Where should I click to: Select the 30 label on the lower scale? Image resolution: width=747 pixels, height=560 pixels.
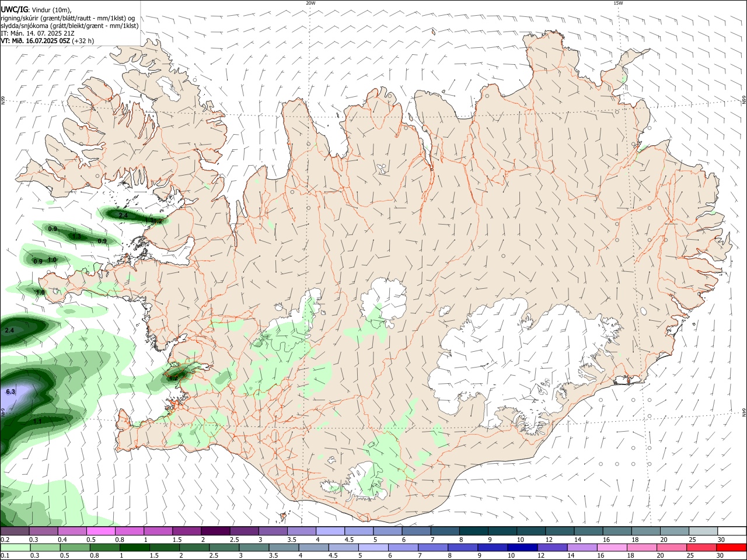pyautogui.click(x=720, y=556)
